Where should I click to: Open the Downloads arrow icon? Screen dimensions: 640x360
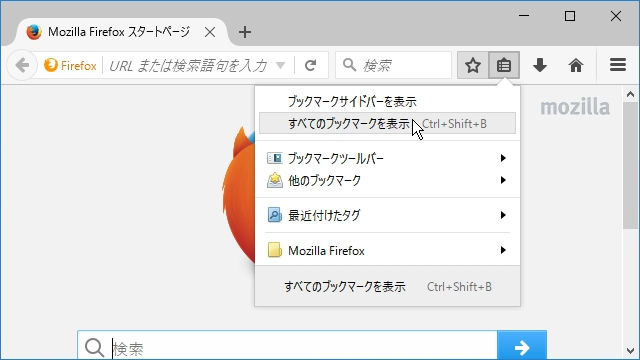pyautogui.click(x=540, y=65)
